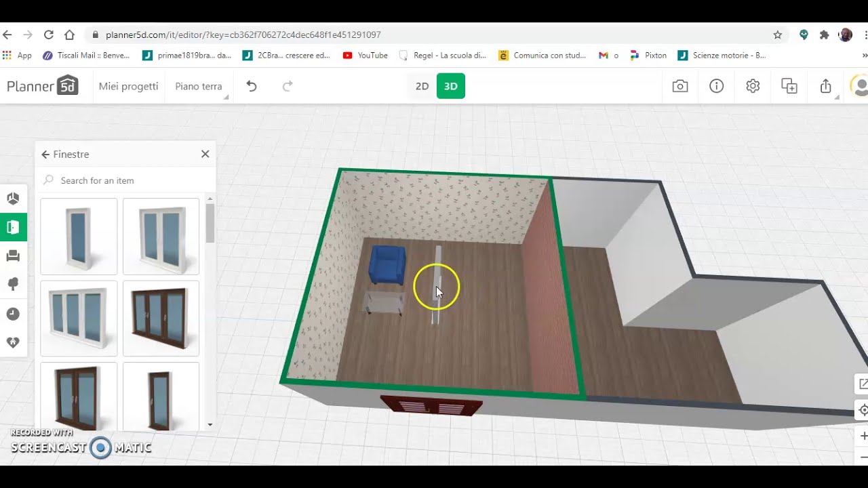Close the Finestre panel
868x488 pixels.
205,154
